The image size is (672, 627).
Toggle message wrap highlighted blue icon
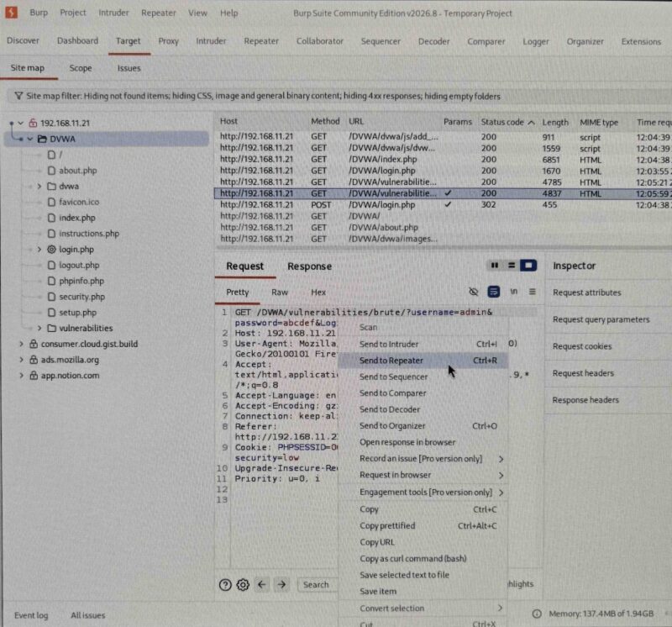(493, 292)
